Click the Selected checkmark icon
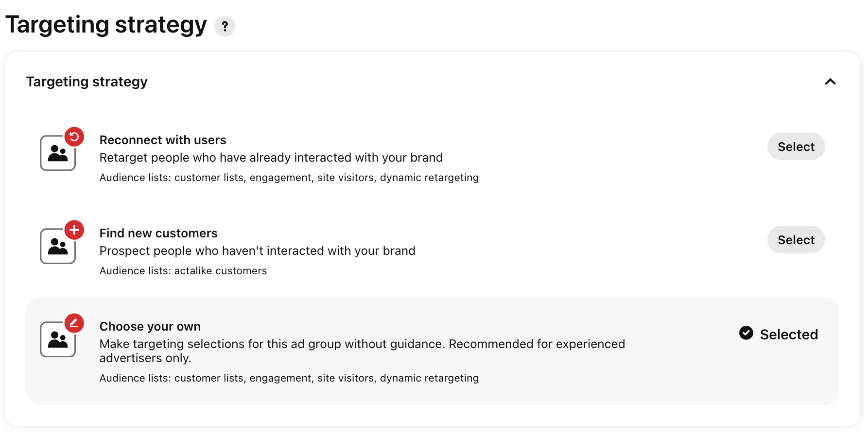This screenshot has width=868, height=434. [746, 333]
